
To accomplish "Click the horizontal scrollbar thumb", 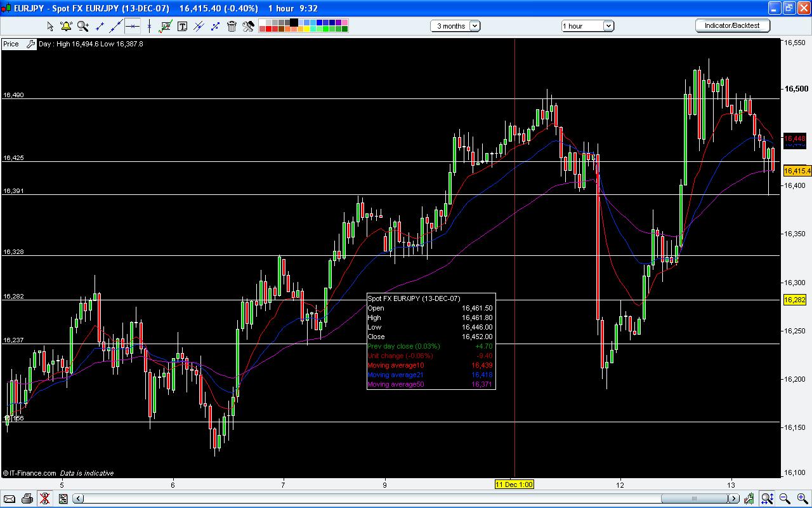I will click(x=695, y=498).
